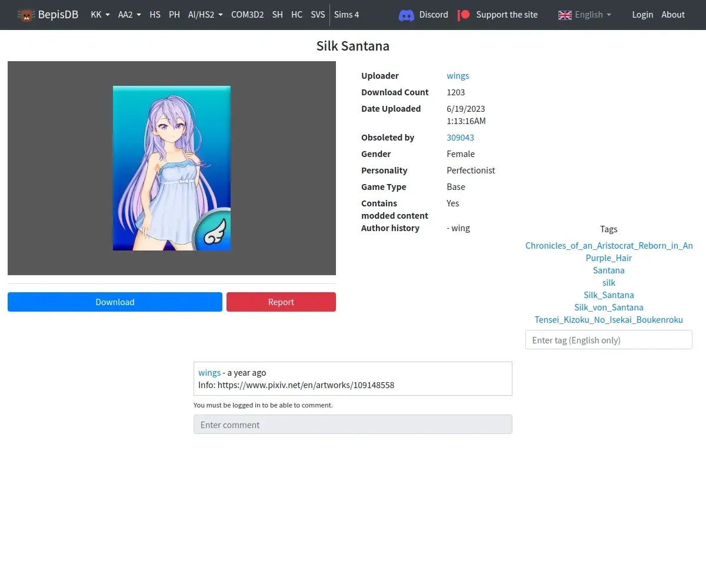Select the lowercase silk tag
The width and height of the screenshot is (706, 588).
pyautogui.click(x=609, y=283)
